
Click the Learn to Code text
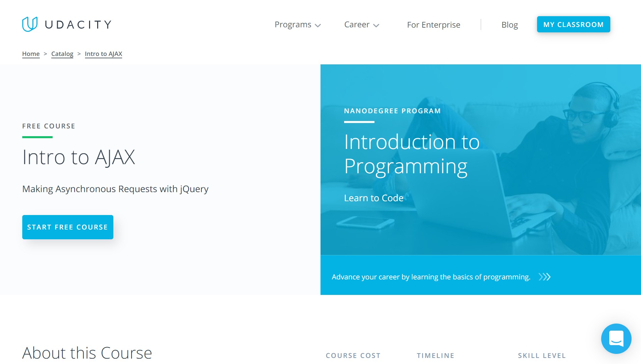tap(374, 198)
